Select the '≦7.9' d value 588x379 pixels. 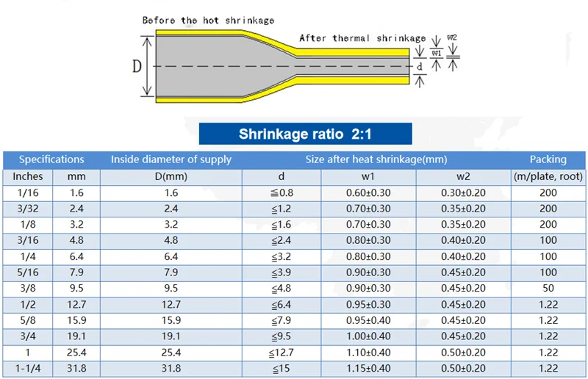pos(282,320)
